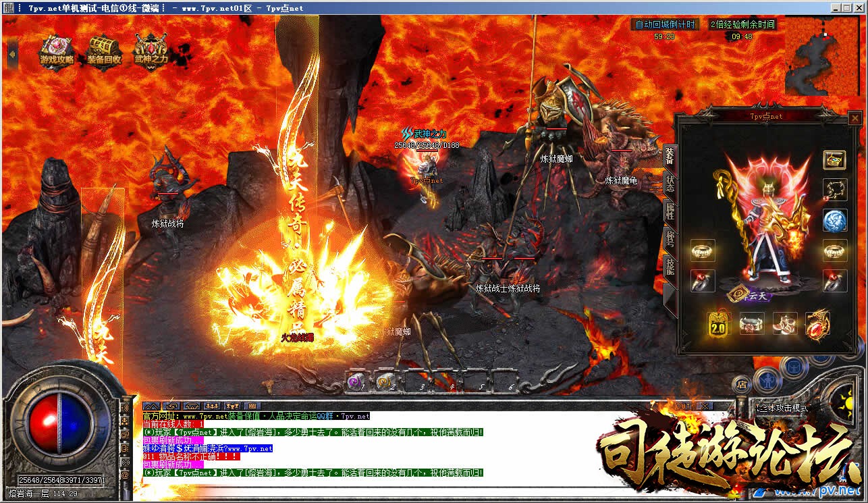
Task: Change the 全体攻击模式 attack mode
Action: pos(782,408)
